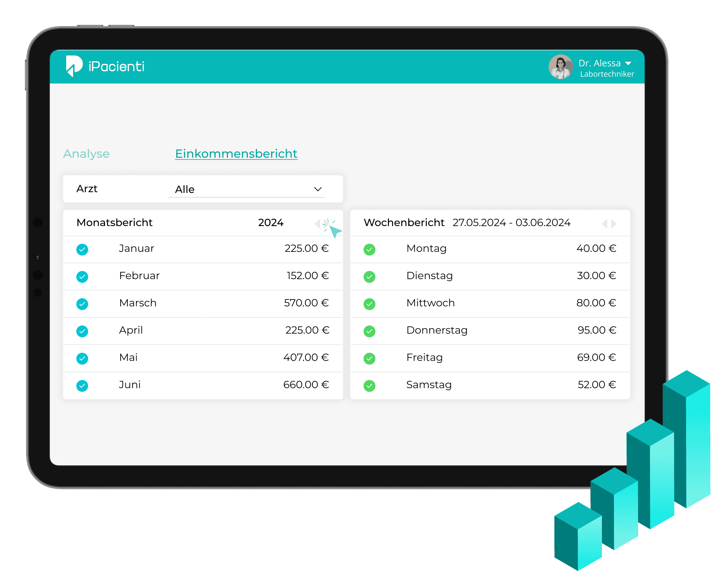Click Dr. Alessa's profile avatar
Image resolution: width=728 pixels, height=571 pixels.
coord(561,67)
